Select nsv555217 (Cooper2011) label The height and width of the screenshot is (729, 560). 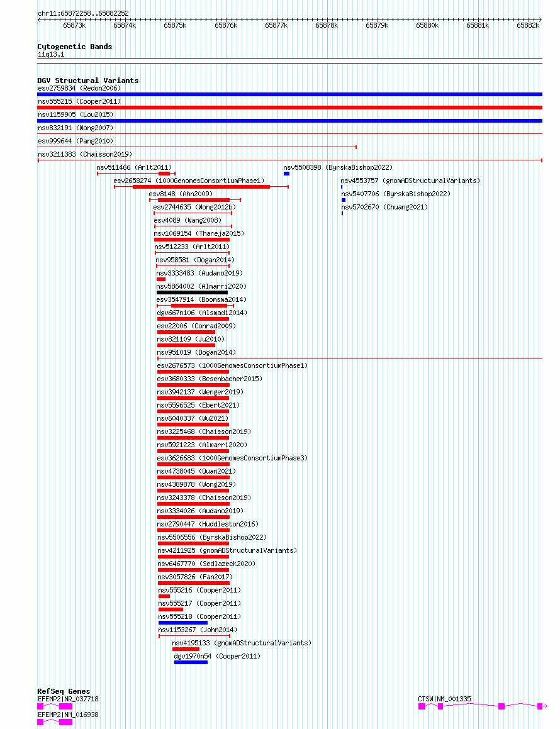tap(200, 603)
